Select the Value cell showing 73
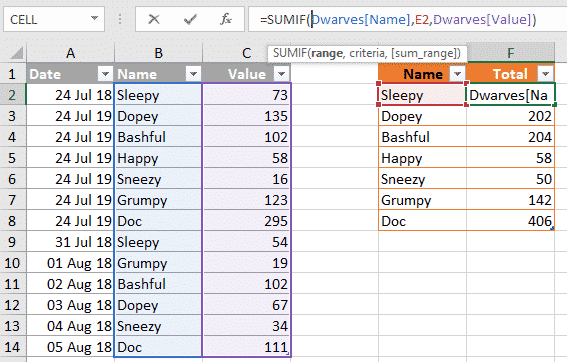The image size is (567, 362). click(x=247, y=95)
